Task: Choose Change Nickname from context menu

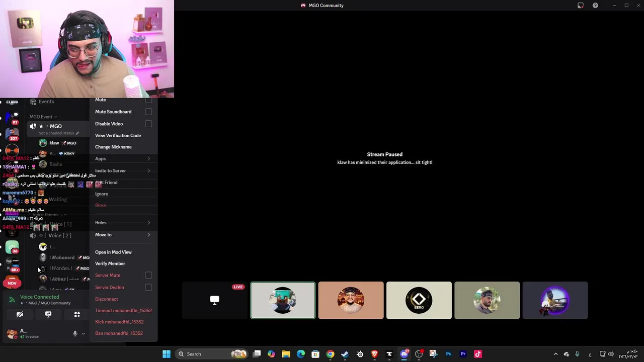Action: point(113,147)
